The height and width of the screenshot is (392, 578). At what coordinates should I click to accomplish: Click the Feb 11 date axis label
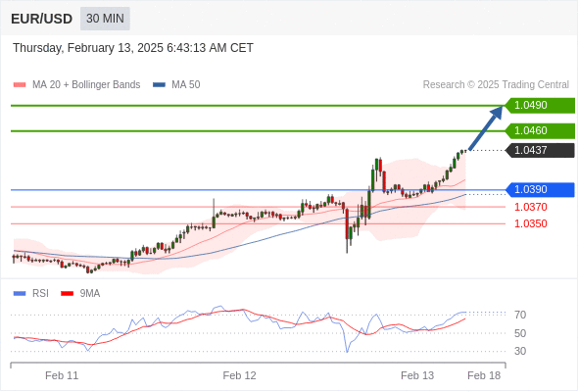coord(62,375)
